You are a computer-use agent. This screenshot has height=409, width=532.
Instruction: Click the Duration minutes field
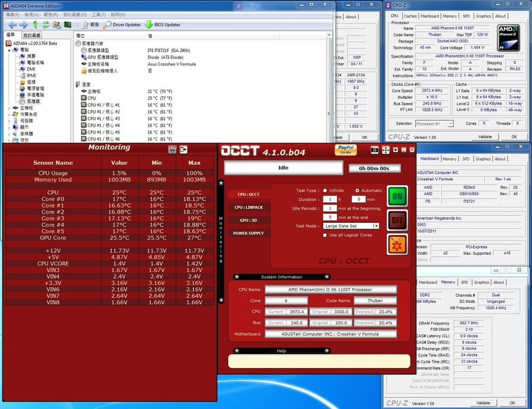[x=358, y=199]
